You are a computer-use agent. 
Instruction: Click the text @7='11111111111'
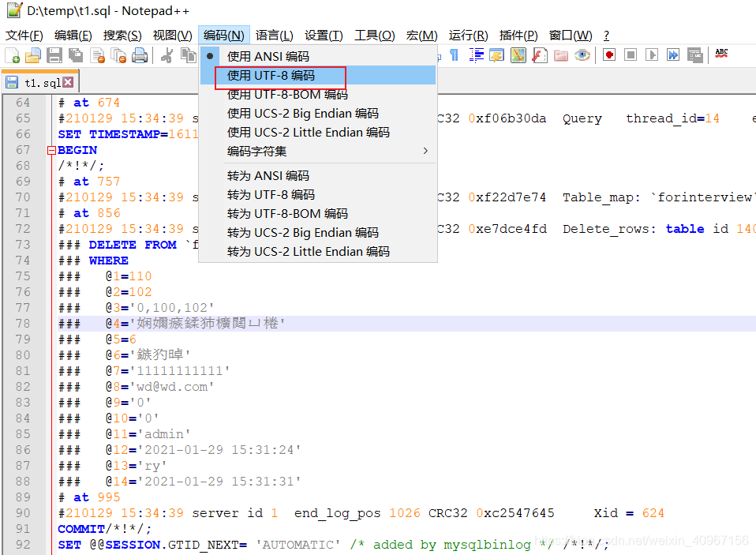[168, 371]
